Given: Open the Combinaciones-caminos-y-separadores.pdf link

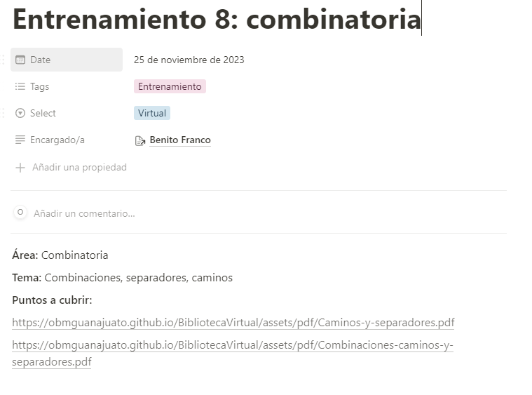Looking at the screenshot, I should point(233,353).
